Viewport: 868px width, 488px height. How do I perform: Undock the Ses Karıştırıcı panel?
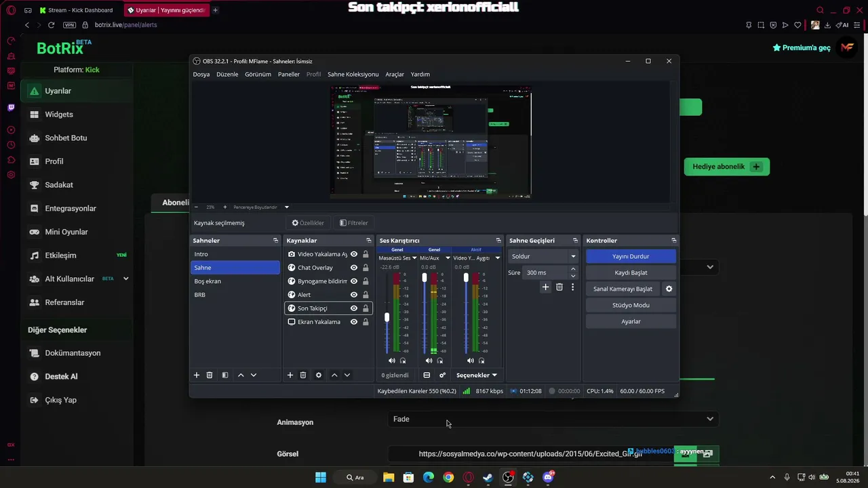pos(498,241)
